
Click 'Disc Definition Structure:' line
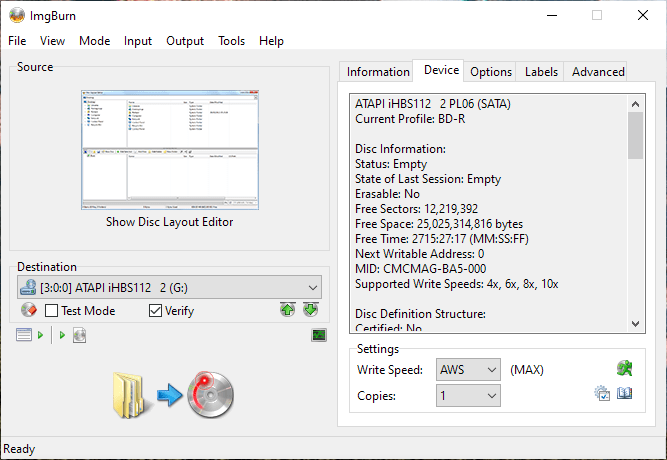[420, 314]
